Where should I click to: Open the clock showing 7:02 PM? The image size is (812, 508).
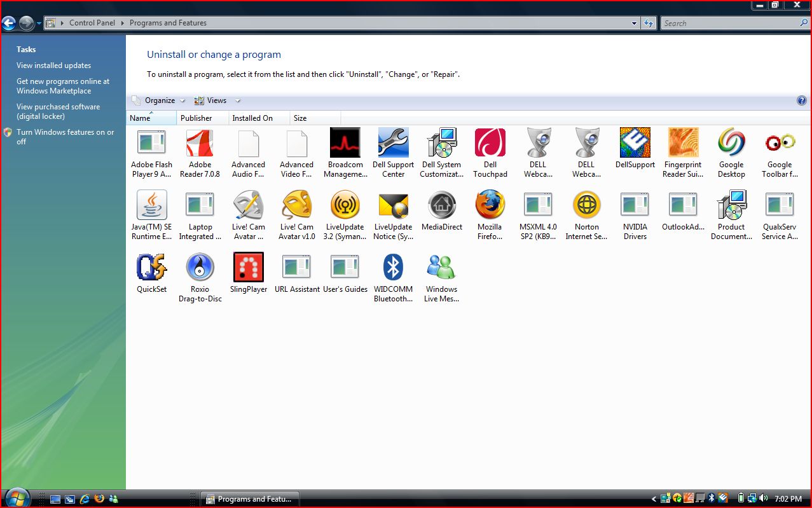click(788, 499)
